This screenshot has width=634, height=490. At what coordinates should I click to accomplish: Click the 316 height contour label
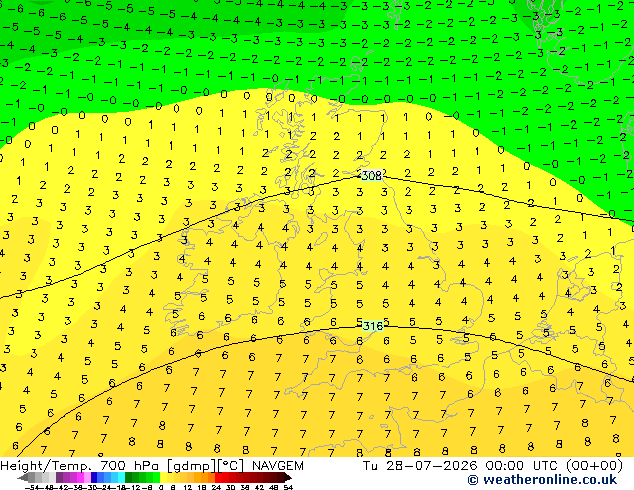372,326
